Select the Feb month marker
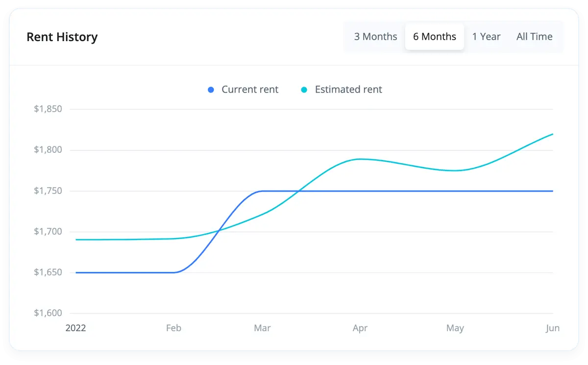 [x=173, y=328]
